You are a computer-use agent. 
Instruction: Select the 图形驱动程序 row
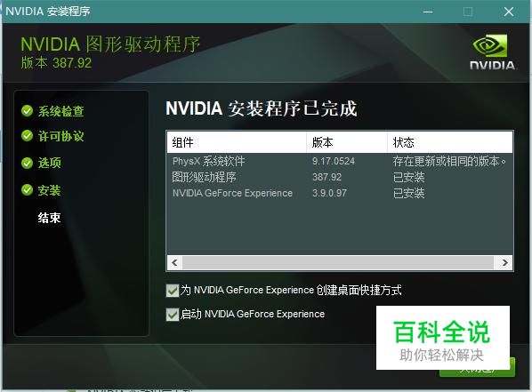340,177
